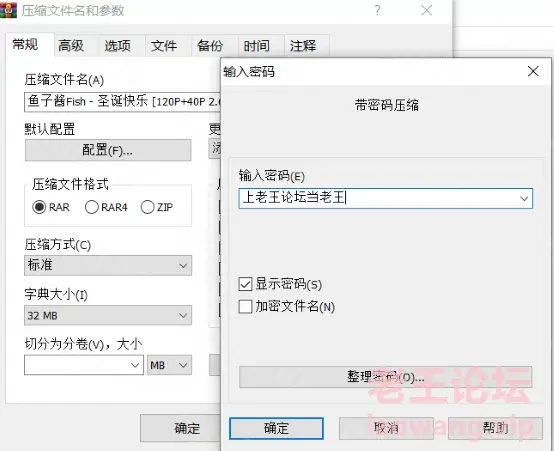Click the 压缩文件名 archive name field

[x=122, y=102]
